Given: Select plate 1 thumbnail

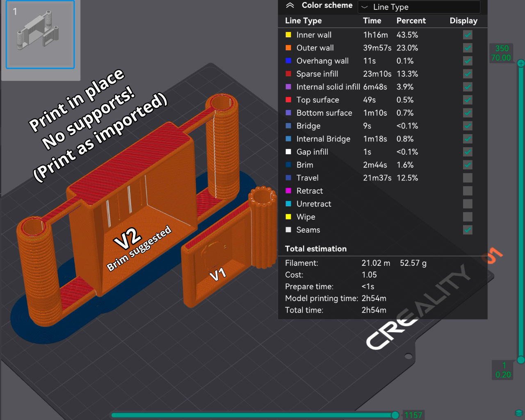Looking at the screenshot, I should pyautogui.click(x=40, y=35).
